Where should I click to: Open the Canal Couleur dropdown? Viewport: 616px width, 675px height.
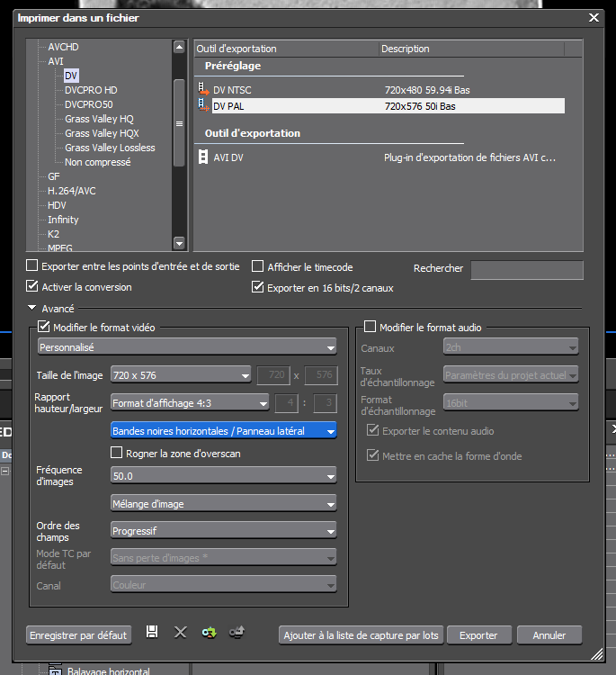pos(224,585)
